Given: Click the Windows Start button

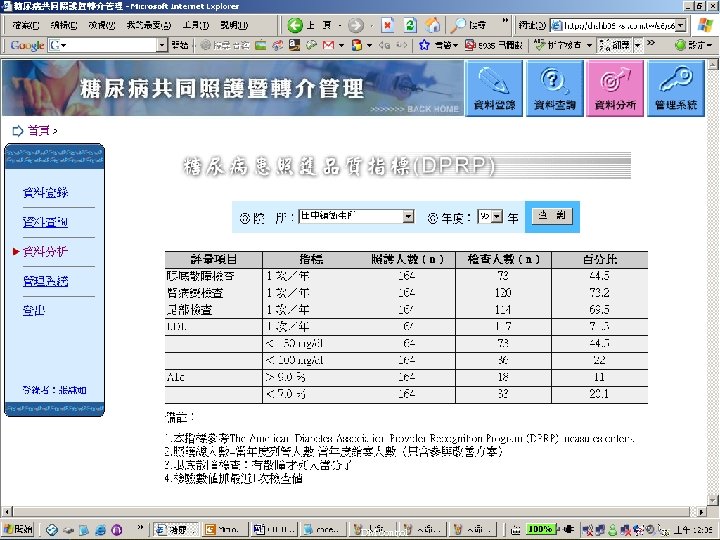Looking at the screenshot, I should 18,529.
